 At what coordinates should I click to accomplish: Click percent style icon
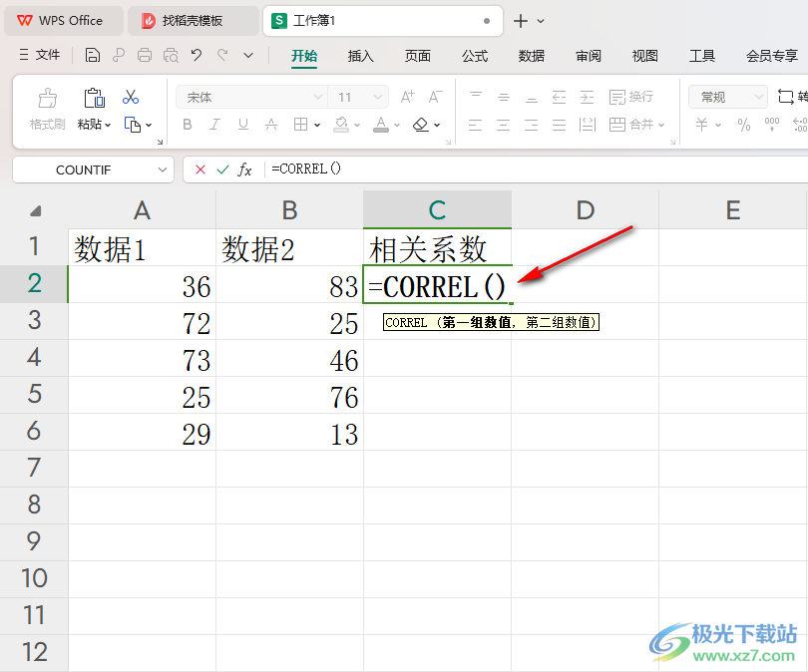point(743,124)
